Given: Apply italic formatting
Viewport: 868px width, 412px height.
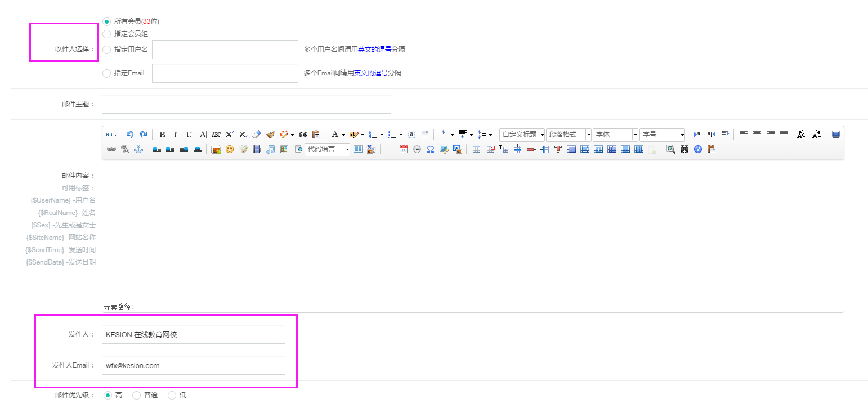Looking at the screenshot, I should [x=175, y=135].
